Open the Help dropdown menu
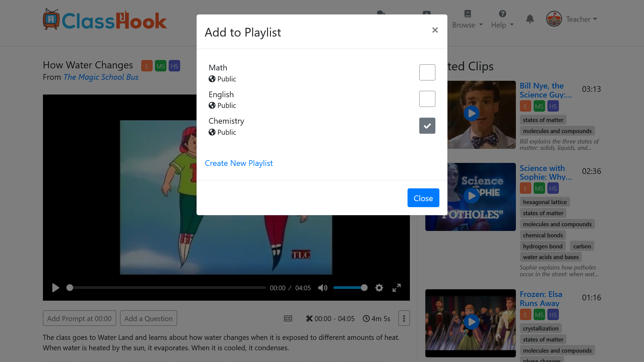Screen dimensions: 644x362 click(502, 25)
